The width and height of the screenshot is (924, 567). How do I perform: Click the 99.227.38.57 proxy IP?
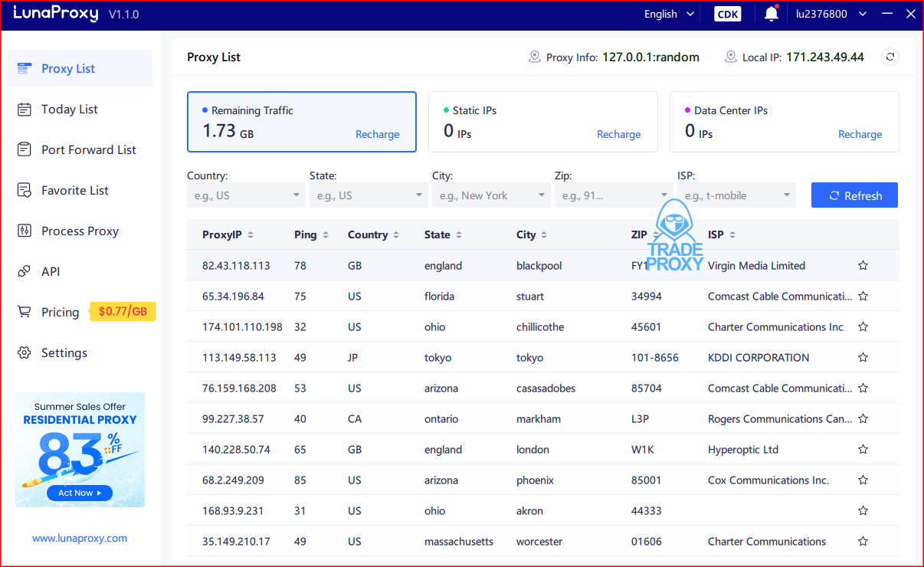tap(233, 419)
